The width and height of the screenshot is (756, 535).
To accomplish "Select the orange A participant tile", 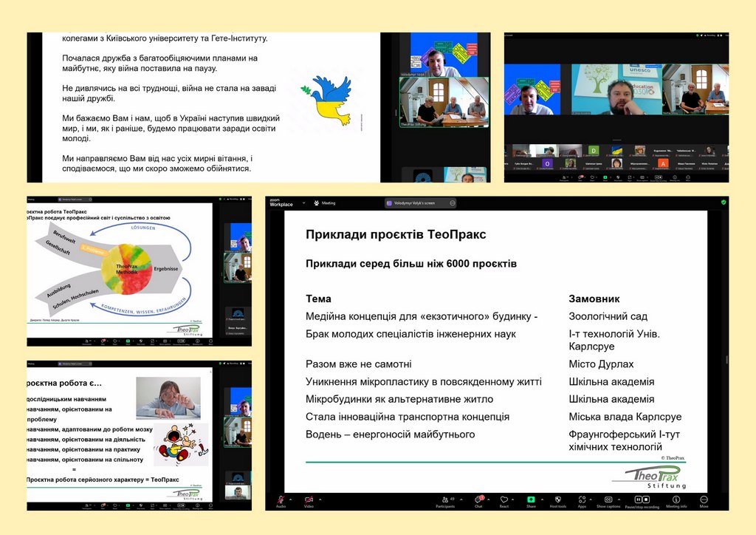I will (x=663, y=164).
